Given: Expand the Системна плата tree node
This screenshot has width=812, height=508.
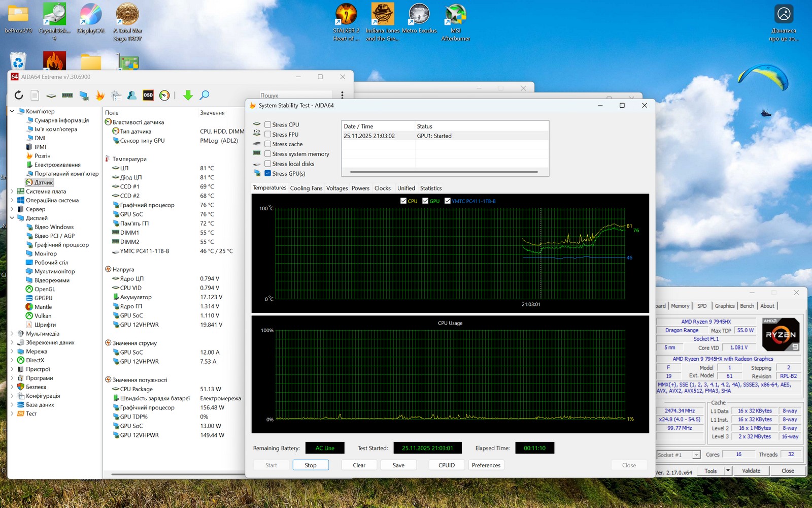Looking at the screenshot, I should point(12,192).
